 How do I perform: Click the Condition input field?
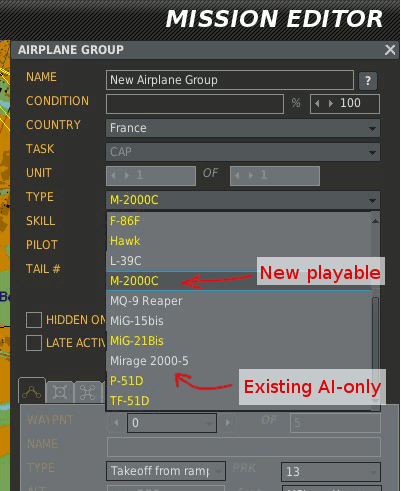195,104
